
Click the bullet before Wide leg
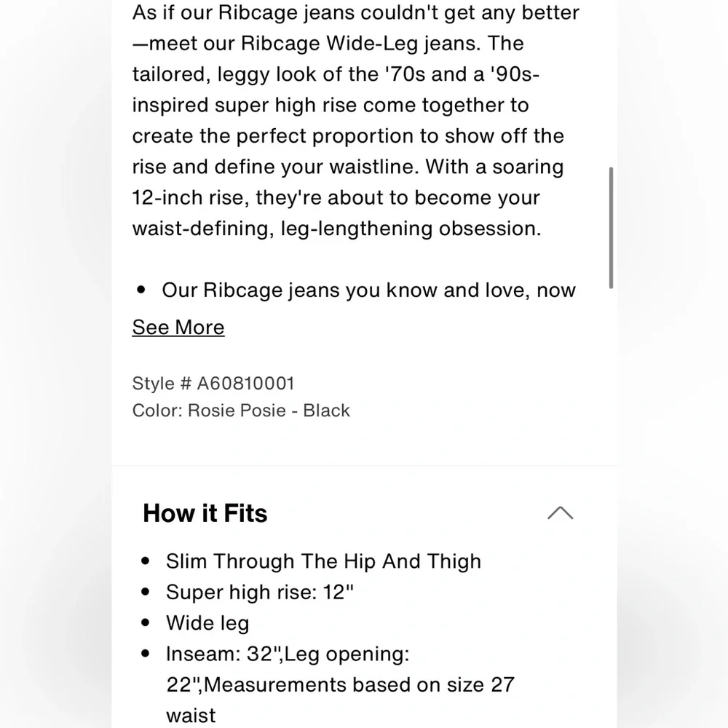click(x=148, y=623)
